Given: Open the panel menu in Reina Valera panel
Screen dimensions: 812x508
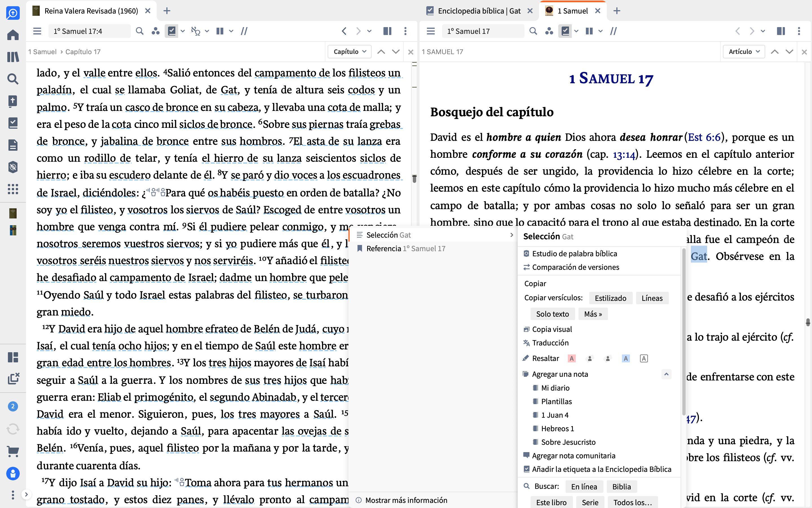Looking at the screenshot, I should point(37,31).
